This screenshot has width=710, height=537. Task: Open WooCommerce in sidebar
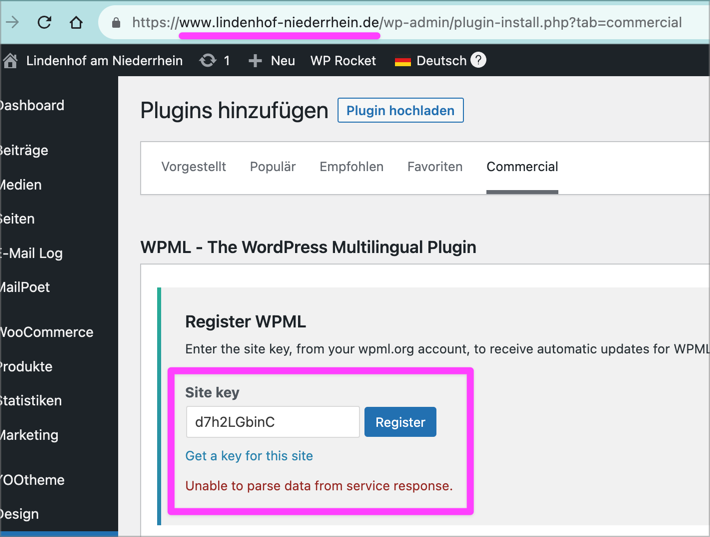click(47, 332)
